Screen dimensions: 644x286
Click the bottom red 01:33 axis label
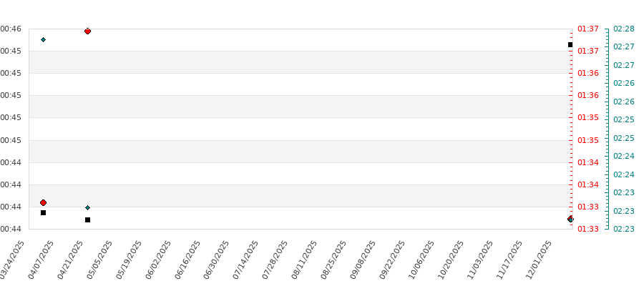pyautogui.click(x=588, y=229)
